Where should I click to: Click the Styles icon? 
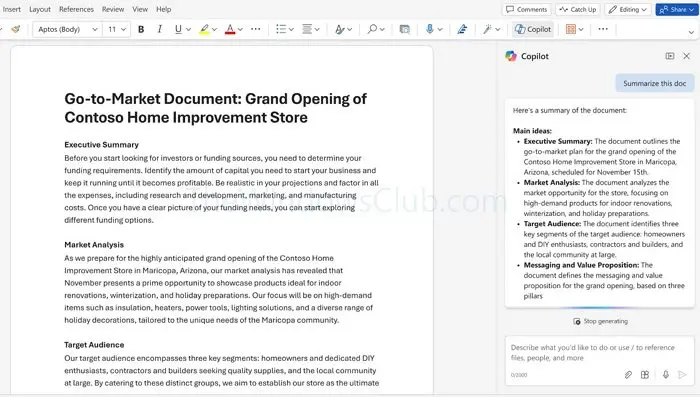pyautogui.click(x=340, y=29)
